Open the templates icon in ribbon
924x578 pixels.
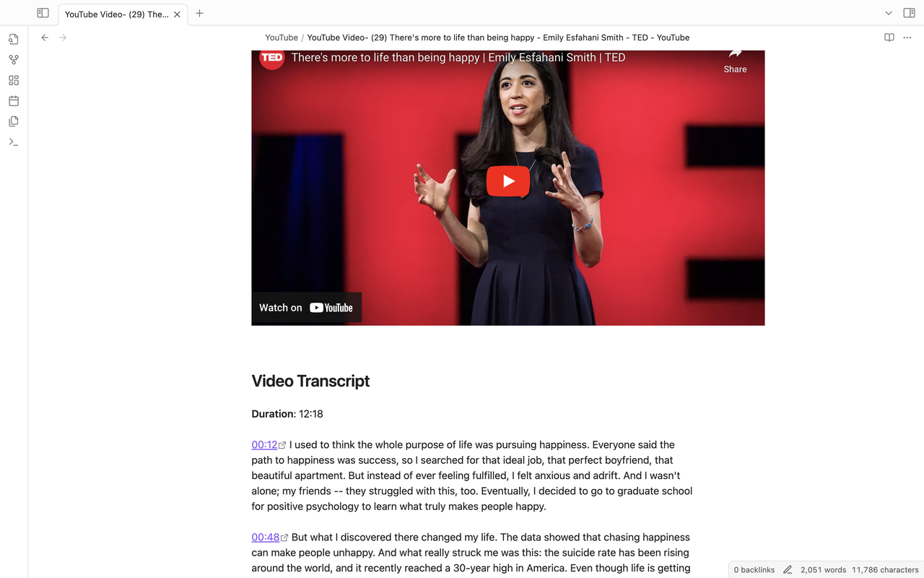pyautogui.click(x=14, y=121)
